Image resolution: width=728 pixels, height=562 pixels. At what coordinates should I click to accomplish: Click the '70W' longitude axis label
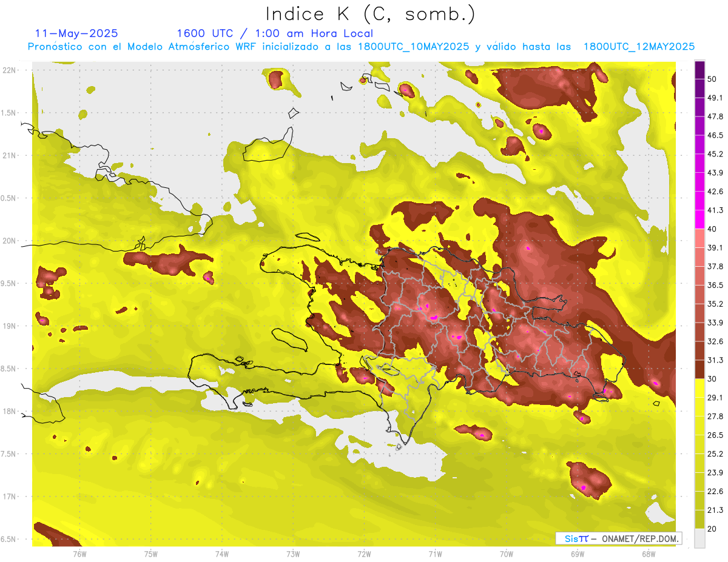[x=507, y=555]
